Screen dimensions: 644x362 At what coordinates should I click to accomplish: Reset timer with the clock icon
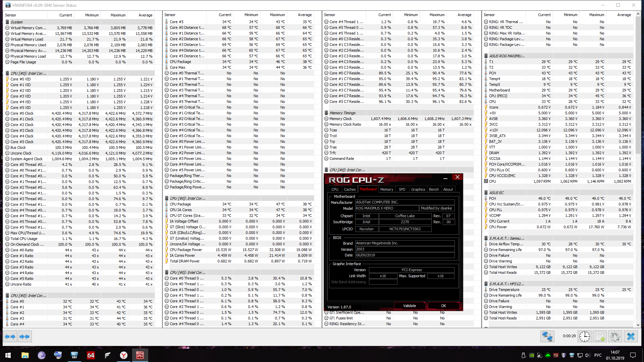[584, 336]
